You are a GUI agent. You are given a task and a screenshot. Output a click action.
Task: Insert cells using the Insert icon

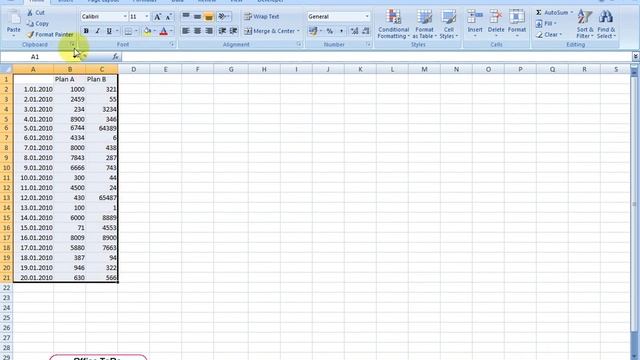click(475, 17)
